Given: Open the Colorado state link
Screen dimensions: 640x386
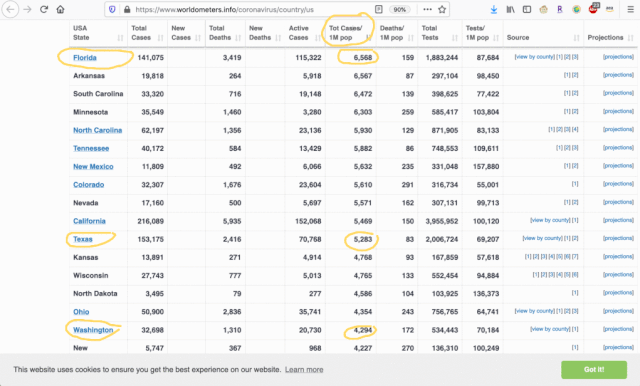Looking at the screenshot, I should [89, 185].
